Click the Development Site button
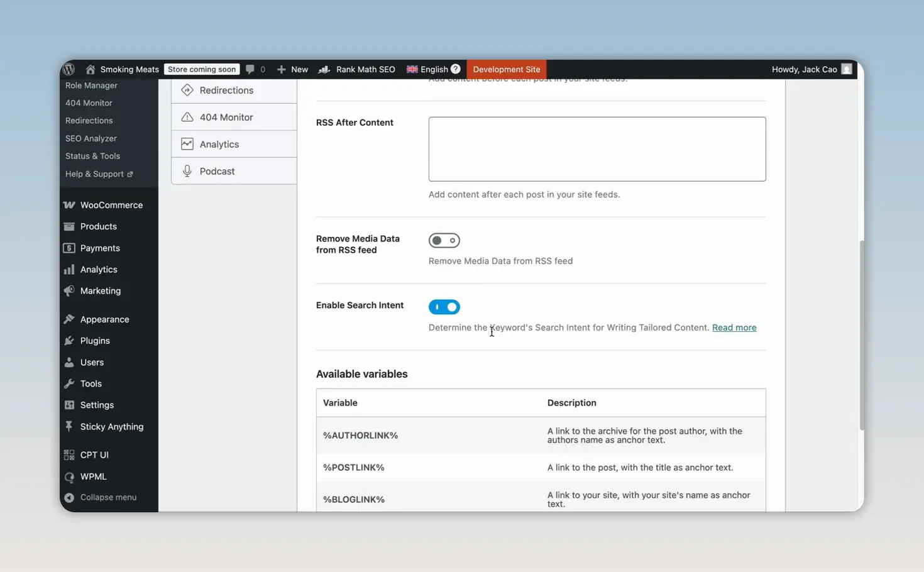Viewport: 924px width, 572px height. (507, 69)
